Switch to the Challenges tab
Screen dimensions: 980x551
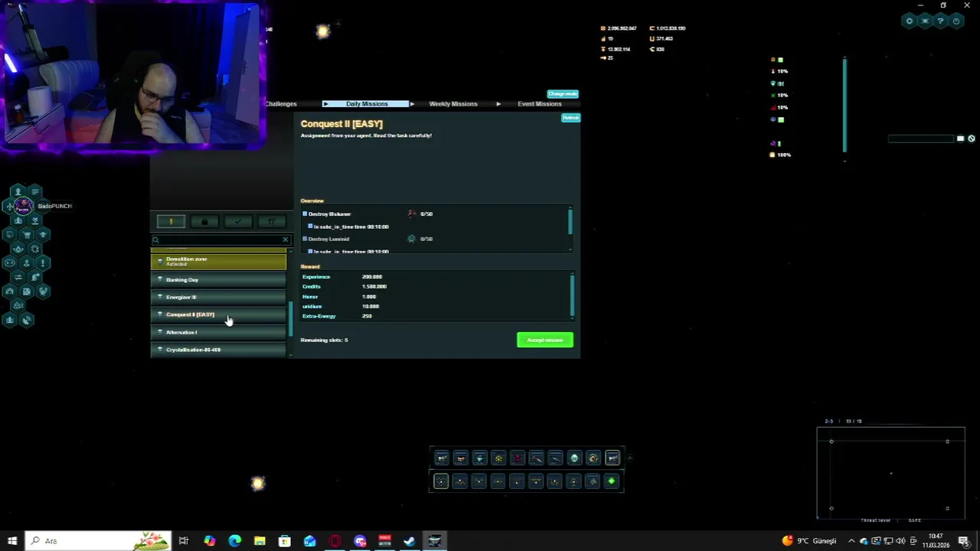pos(281,104)
